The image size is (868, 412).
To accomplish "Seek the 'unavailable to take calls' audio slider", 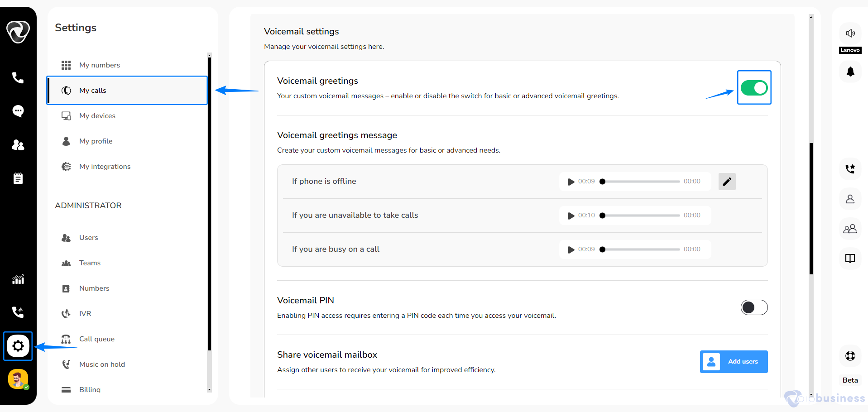I will click(641, 216).
